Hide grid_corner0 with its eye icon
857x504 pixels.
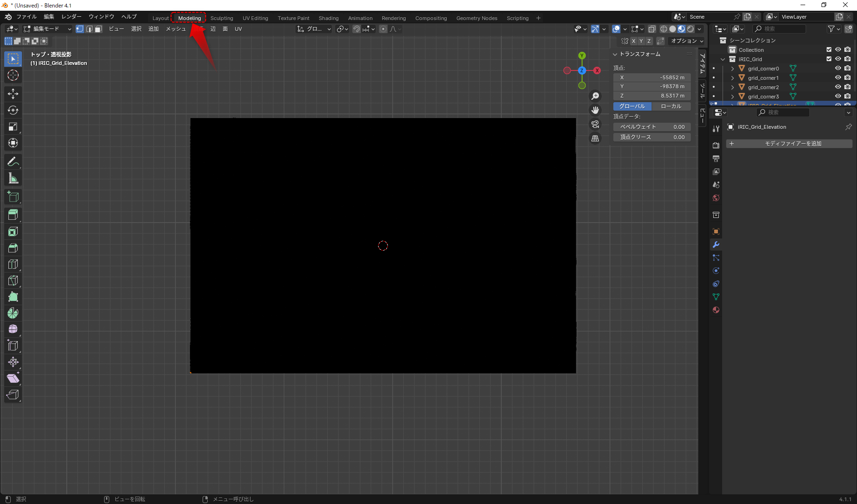(x=838, y=68)
